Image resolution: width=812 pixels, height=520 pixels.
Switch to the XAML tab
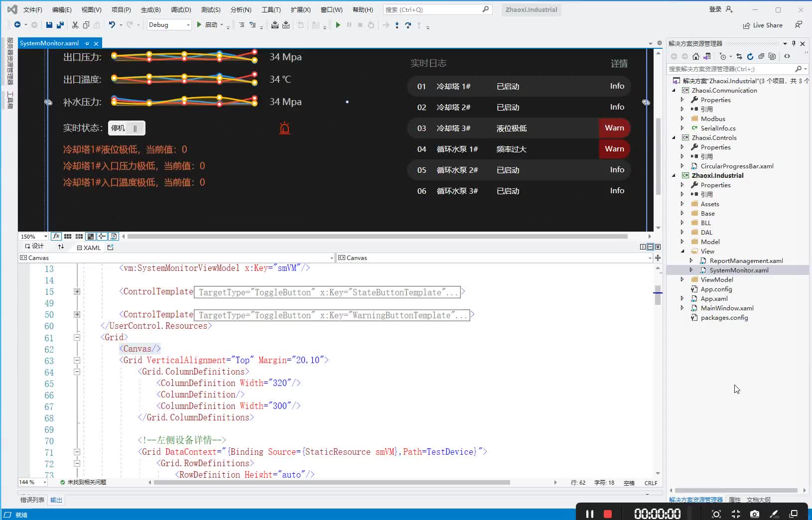click(89, 248)
